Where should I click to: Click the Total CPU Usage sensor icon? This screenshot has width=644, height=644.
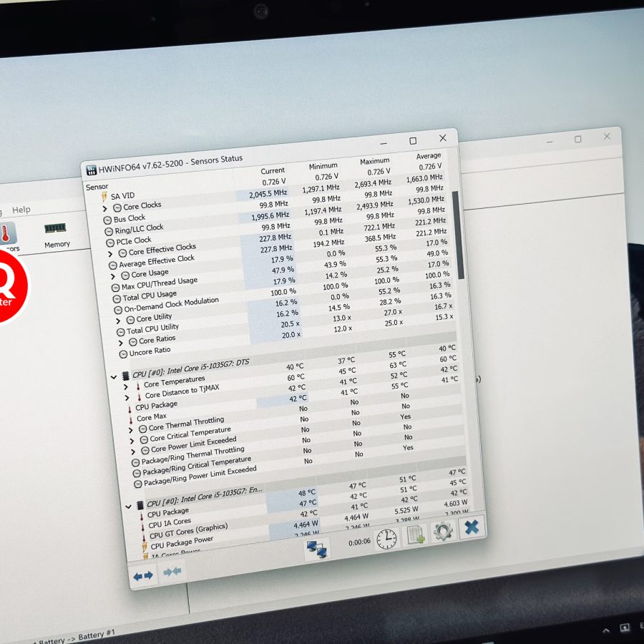coord(117,298)
